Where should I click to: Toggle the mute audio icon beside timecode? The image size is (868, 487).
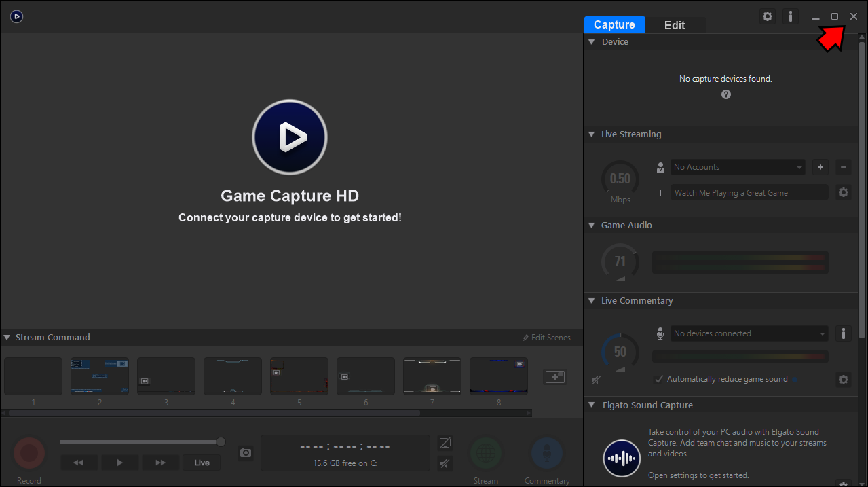(445, 464)
